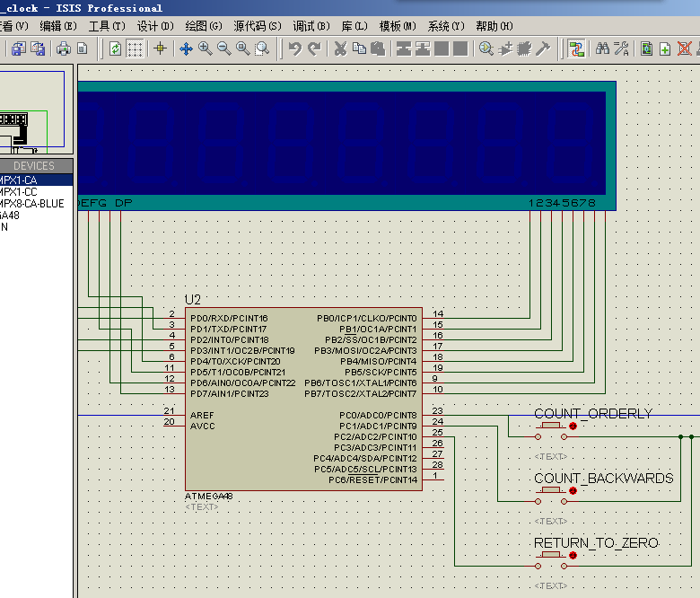Toggle the wire auto-router button
Image resolution: width=700 pixels, height=598 pixels.
tap(576, 48)
